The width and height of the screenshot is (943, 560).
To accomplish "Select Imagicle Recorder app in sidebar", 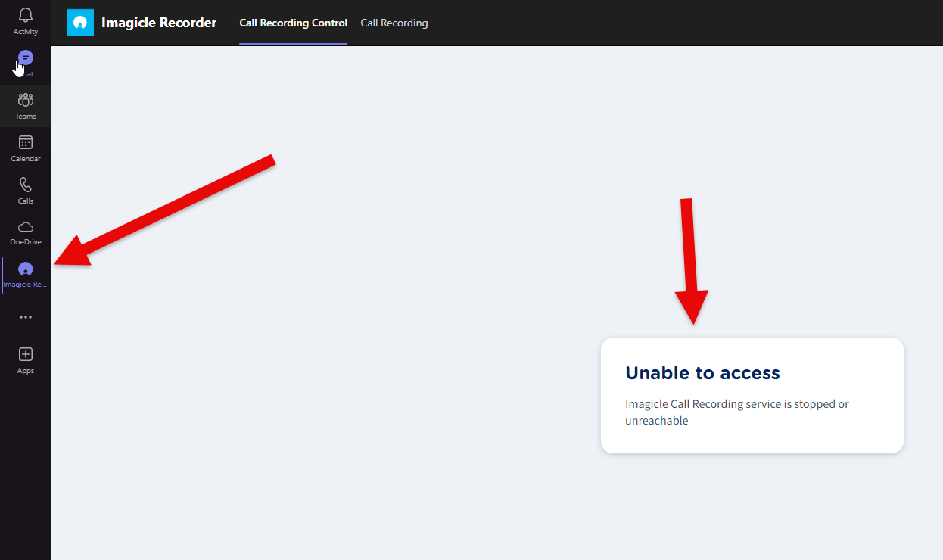I will pos(26,274).
